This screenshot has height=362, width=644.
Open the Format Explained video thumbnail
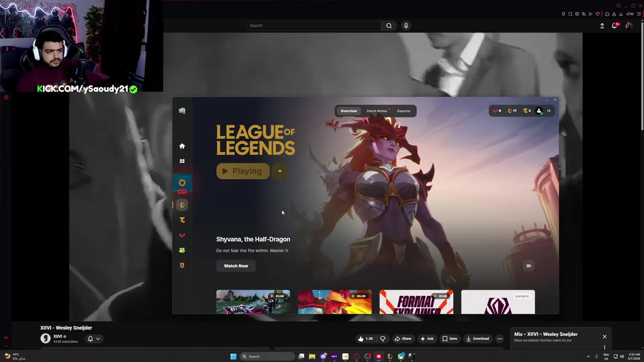point(416,302)
